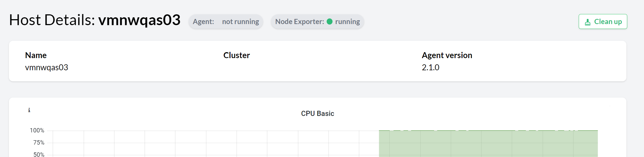Image resolution: width=644 pixels, height=157 pixels.
Task: Click the Node Exporter running badge
Action: point(317,22)
